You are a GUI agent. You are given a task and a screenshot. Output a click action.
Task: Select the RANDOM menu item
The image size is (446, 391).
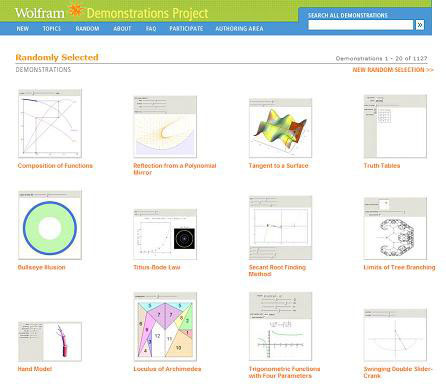(87, 29)
